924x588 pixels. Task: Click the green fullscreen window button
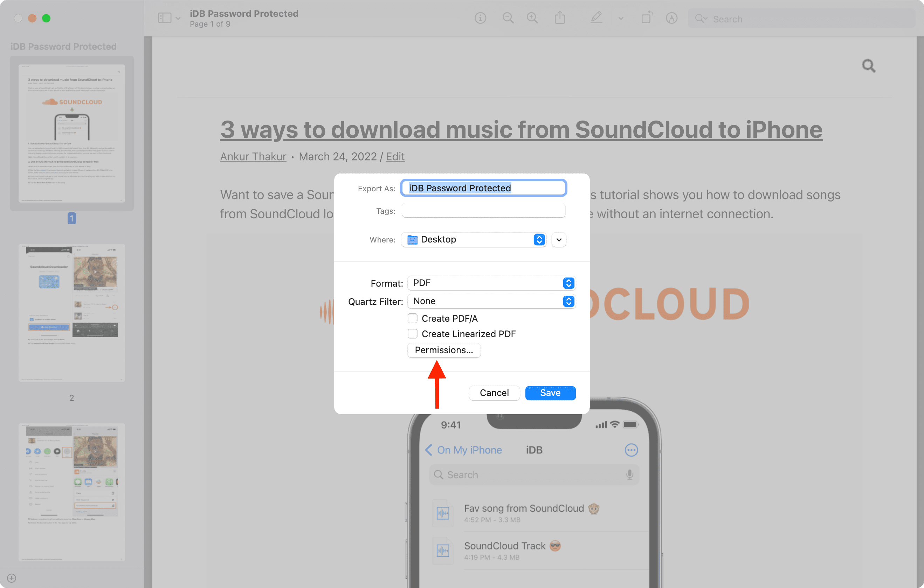[46, 18]
